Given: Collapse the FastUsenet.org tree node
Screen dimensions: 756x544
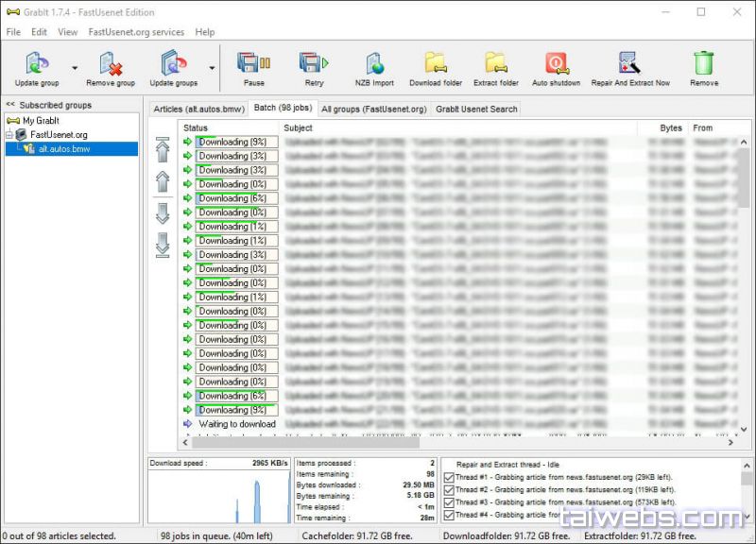Looking at the screenshot, I should click(x=9, y=135).
